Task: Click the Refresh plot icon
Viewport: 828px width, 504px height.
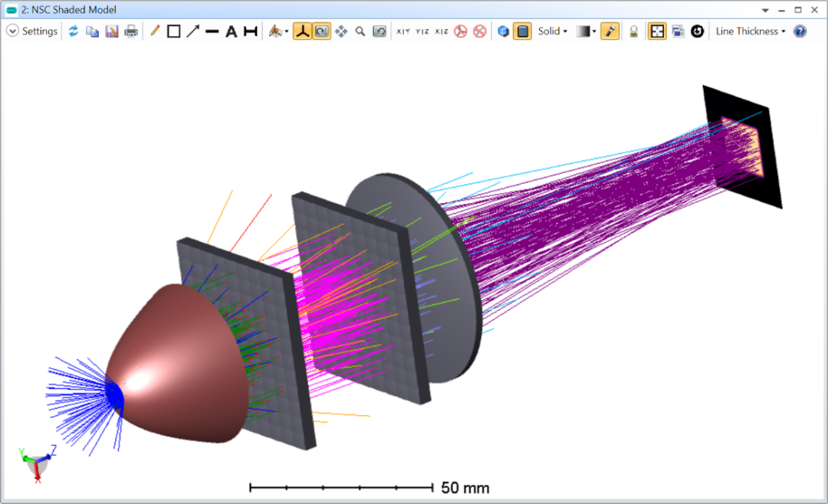Action: [73, 31]
